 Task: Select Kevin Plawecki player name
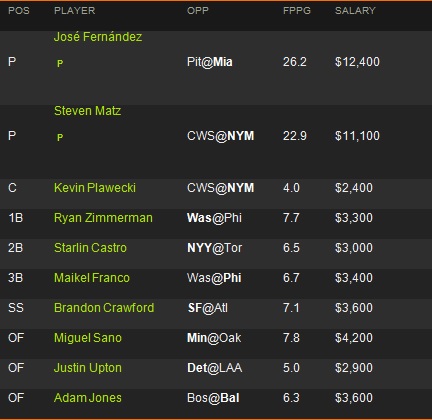pos(95,188)
